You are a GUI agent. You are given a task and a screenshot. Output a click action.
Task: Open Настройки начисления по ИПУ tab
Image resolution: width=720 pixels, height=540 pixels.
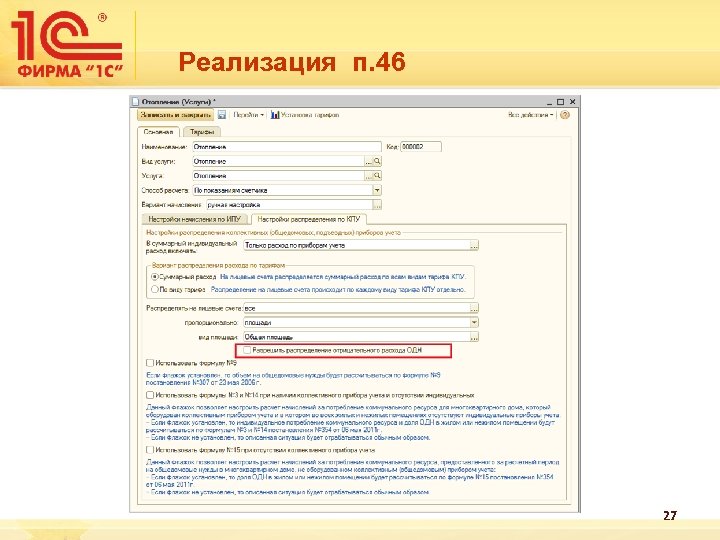click(194, 219)
